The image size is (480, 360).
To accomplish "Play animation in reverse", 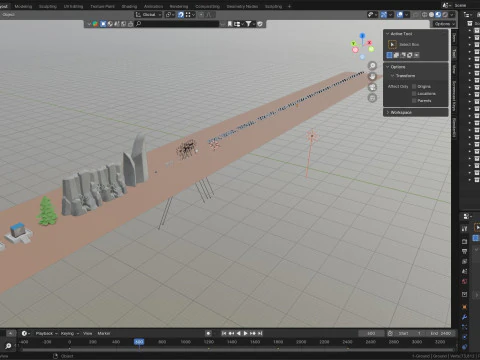I will point(238,333).
